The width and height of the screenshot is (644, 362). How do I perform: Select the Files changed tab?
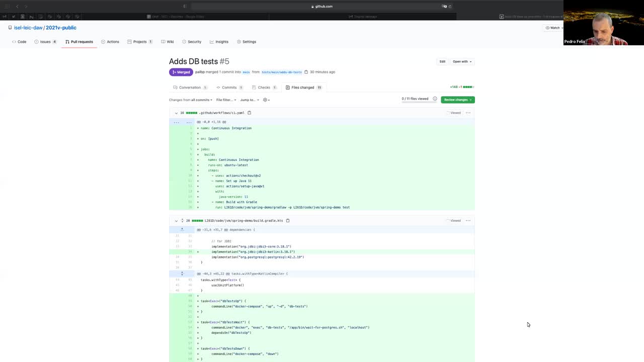(303, 87)
